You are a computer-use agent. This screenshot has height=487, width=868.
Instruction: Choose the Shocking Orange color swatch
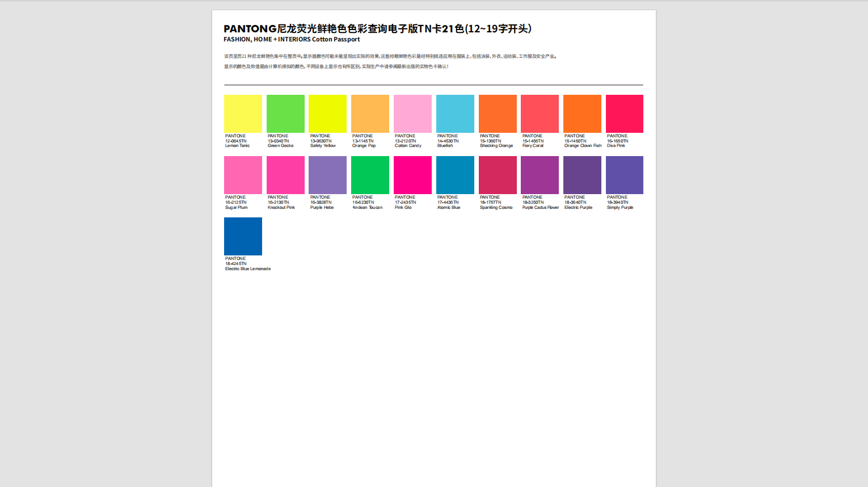pos(498,114)
